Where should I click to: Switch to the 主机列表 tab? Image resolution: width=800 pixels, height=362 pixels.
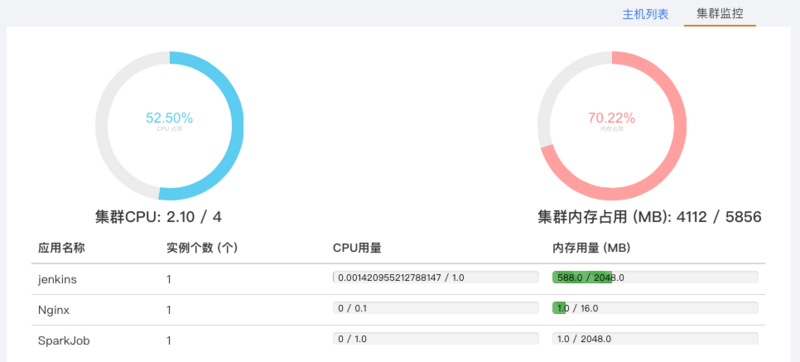tap(645, 14)
